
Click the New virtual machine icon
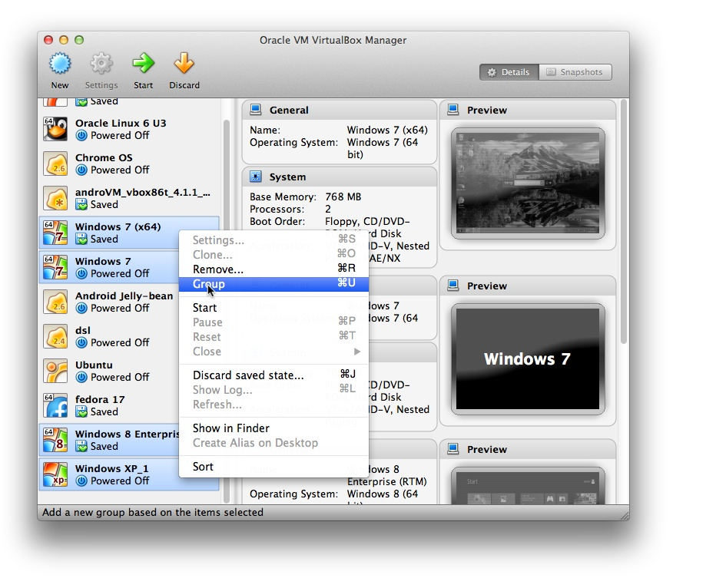(60, 64)
